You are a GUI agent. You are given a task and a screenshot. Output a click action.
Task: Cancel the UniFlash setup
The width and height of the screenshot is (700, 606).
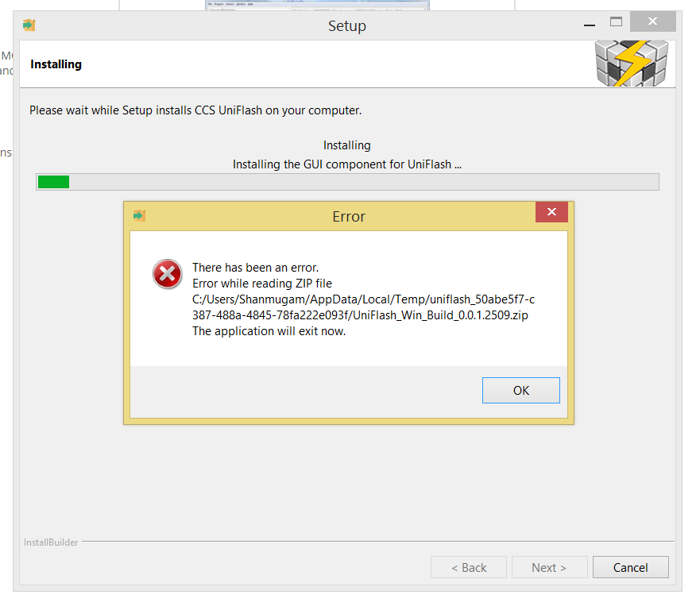point(630,567)
